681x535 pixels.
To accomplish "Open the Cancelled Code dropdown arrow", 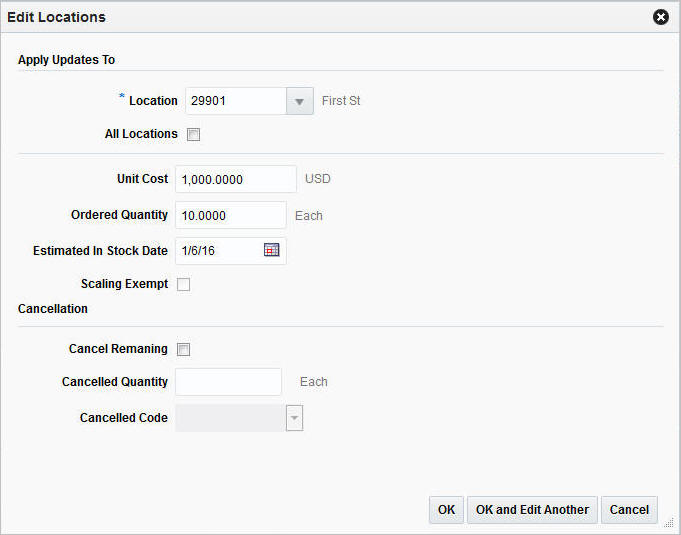I will point(294,418).
